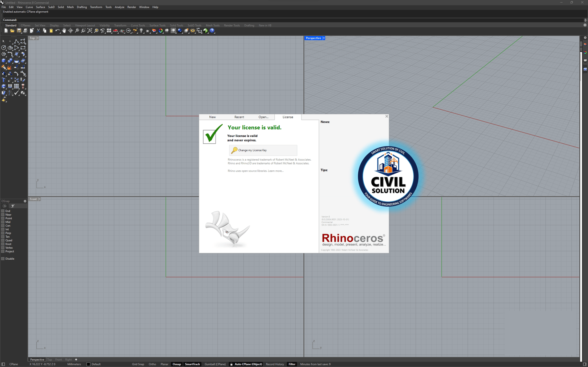The height and width of the screenshot is (367, 588).
Task: Click the blue question mark Help icon
Action: (212, 31)
